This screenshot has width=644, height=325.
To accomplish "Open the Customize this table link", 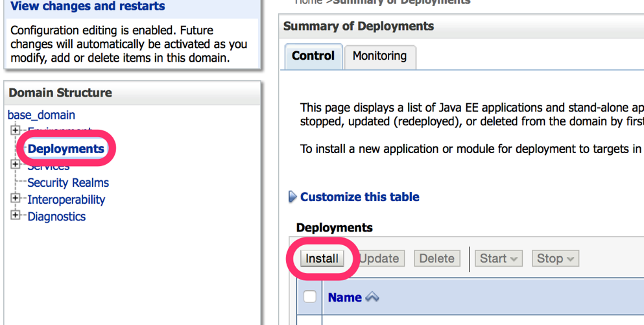I will coord(359,197).
